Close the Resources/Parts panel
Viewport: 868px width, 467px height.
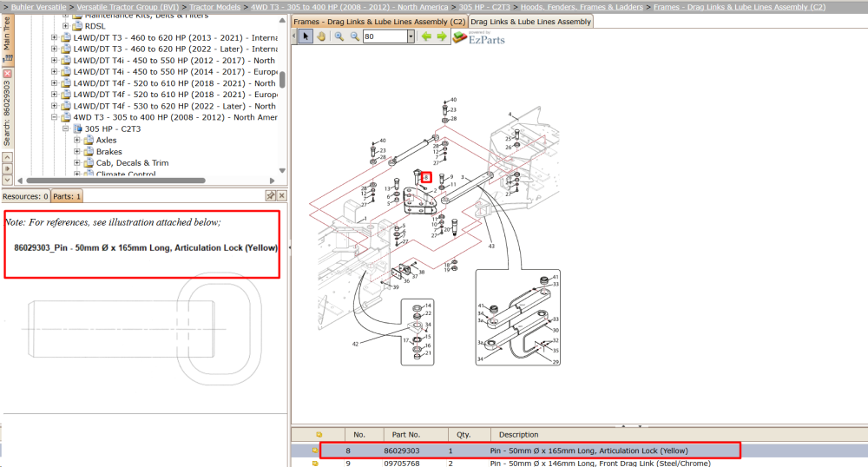282,196
